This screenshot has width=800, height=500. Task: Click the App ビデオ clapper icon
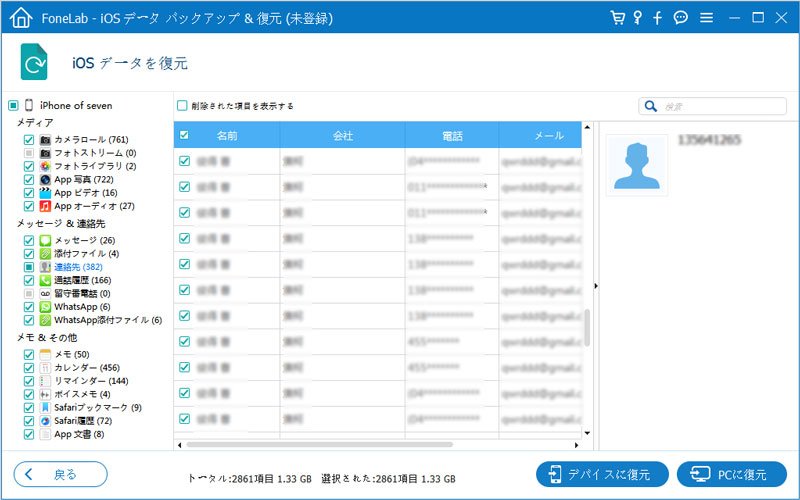45,192
